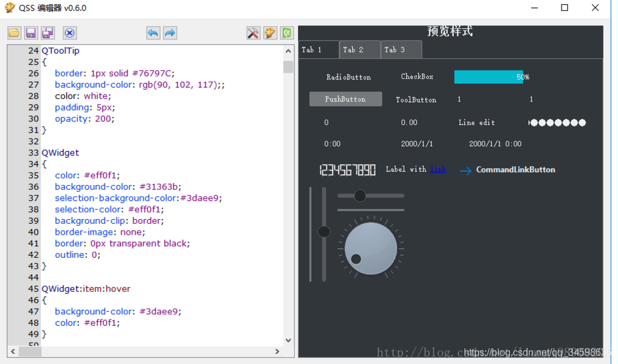Toggle the PushButton preview control
Viewport: 618px width, 364px height.
[x=345, y=99]
